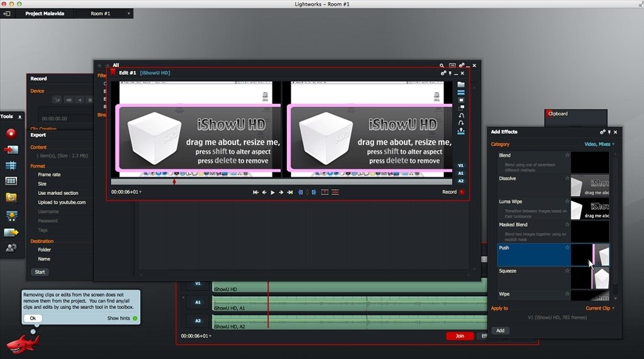Click the undo arrow in Edit viewer
The height and width of the screenshot is (359, 644).
click(461, 116)
